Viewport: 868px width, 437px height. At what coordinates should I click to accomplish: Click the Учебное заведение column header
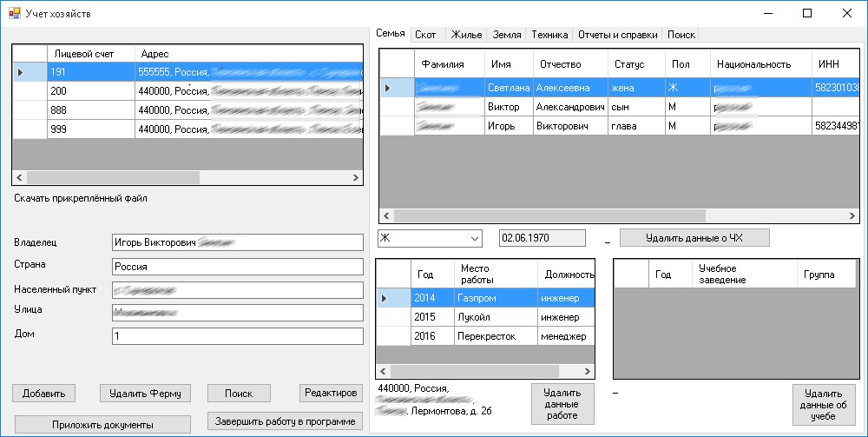coord(744,275)
